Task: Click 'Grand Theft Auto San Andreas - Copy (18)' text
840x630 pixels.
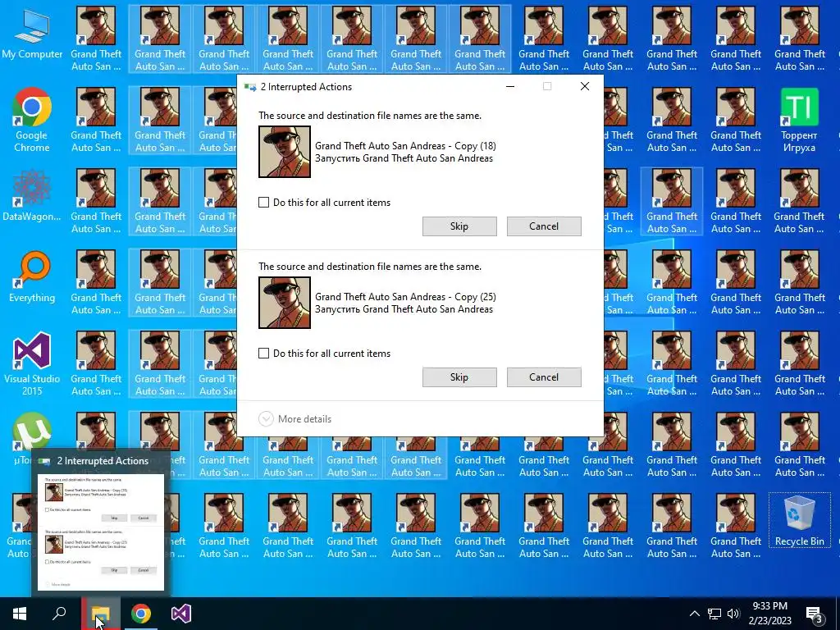Action: click(x=405, y=146)
